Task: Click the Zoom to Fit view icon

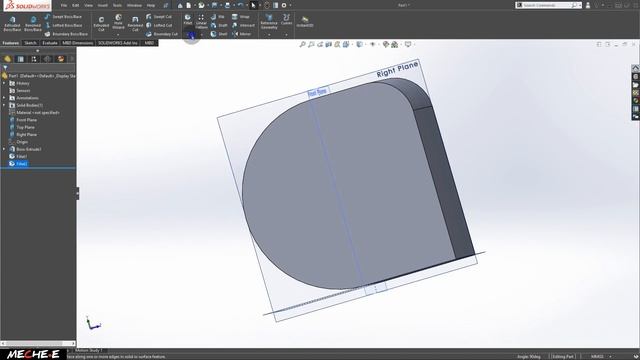Action: (x=302, y=44)
